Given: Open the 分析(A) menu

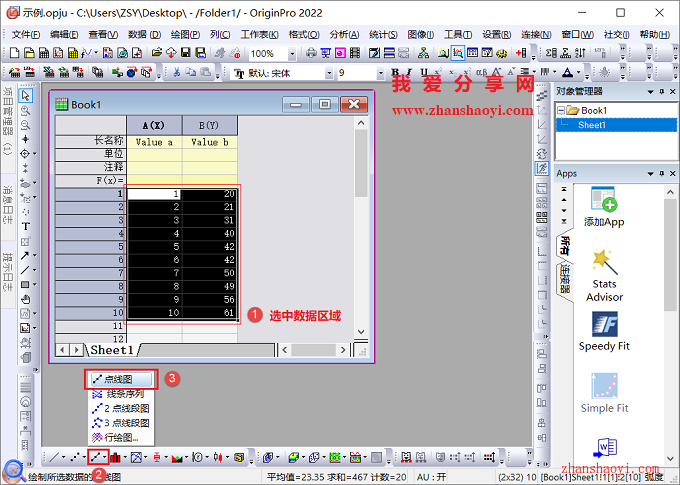Looking at the screenshot, I should [x=344, y=34].
